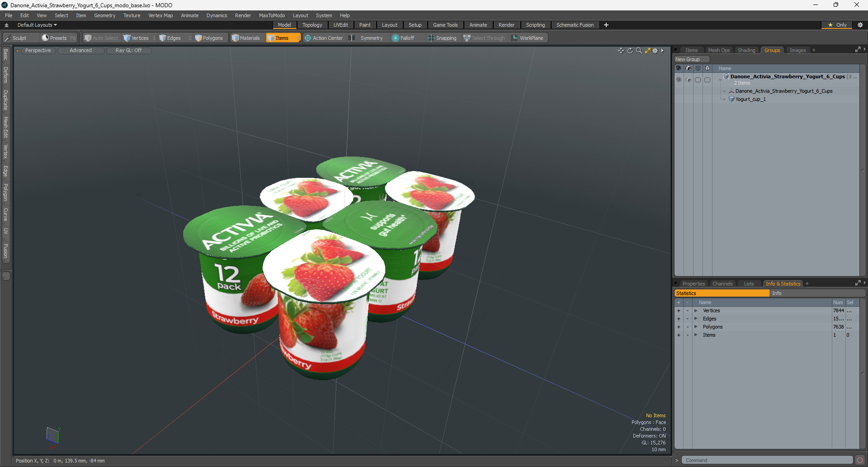Enable Auto Select mode
This screenshot has height=467, width=868.
[101, 38]
